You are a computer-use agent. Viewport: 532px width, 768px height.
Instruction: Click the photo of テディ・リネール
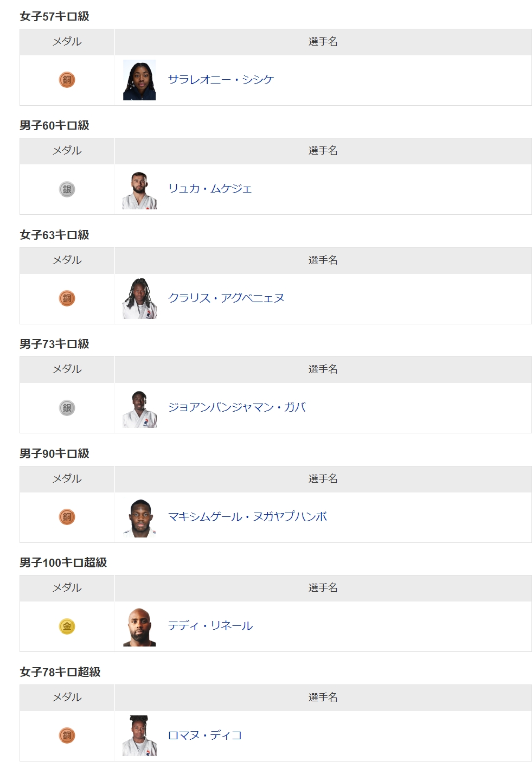[139, 626]
